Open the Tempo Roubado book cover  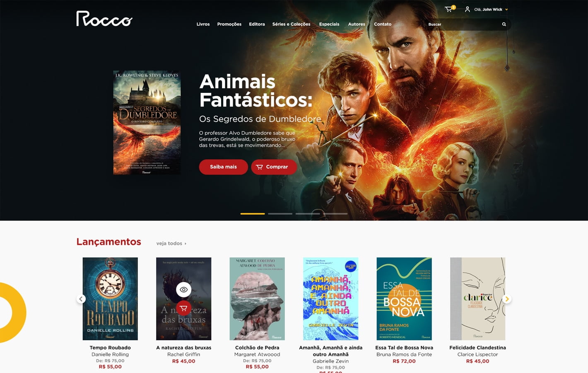[x=110, y=299]
